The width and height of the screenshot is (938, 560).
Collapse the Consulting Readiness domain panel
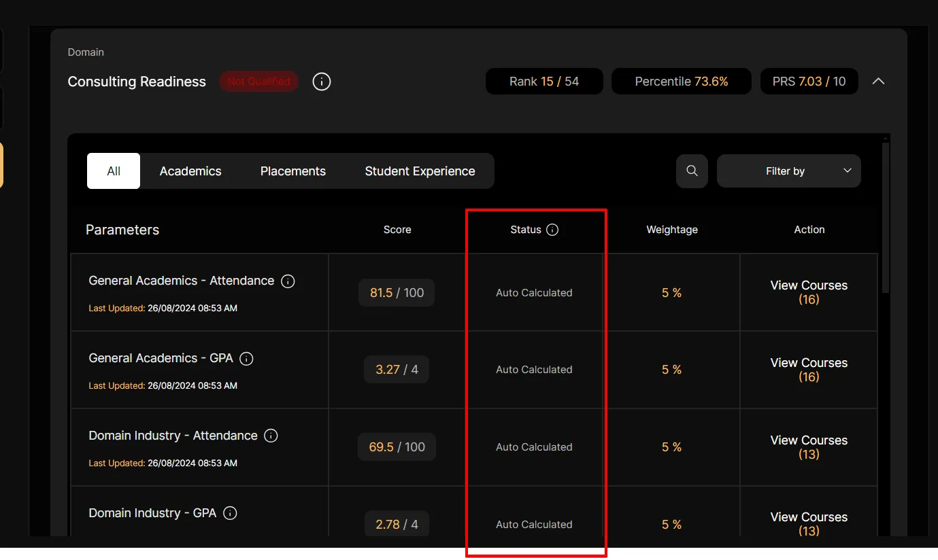tap(878, 82)
